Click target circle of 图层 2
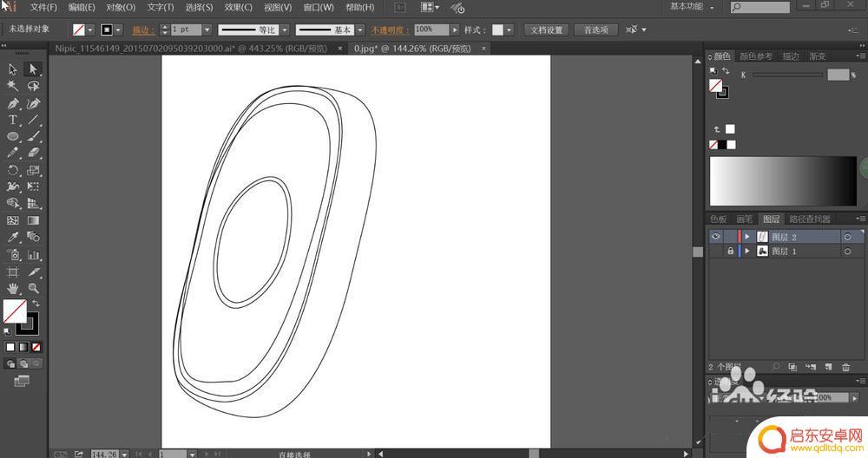Screen dimensions: 868x458 tap(847, 237)
